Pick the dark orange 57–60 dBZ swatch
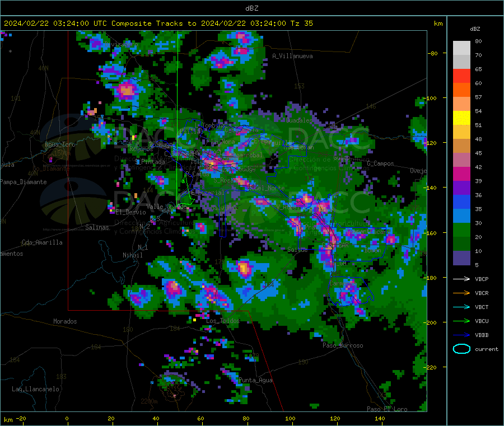 click(x=461, y=90)
